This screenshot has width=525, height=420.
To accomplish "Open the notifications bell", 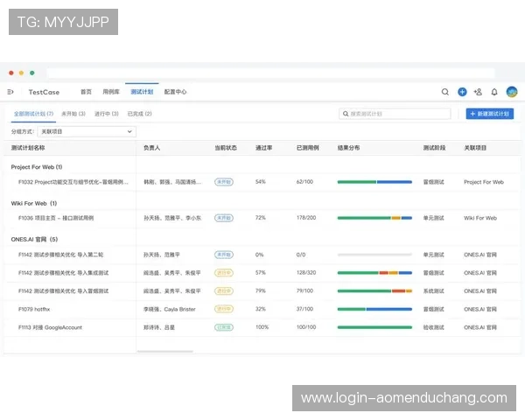I will tap(494, 92).
